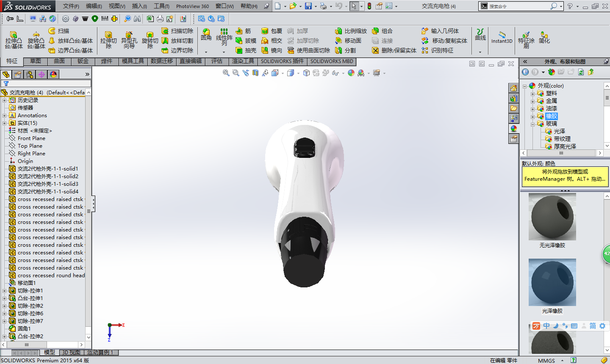
Task: Select the 厚高光泽 glass appearance
Action: [565, 146]
